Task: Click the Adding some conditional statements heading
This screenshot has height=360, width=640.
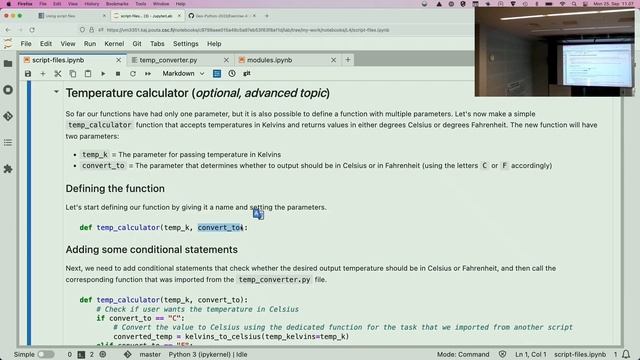Action: pyautogui.click(x=151, y=249)
